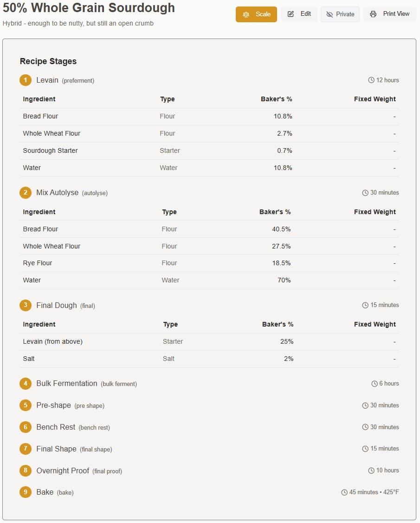Click the recipe title 50% Whole Grain Sourdough
The height and width of the screenshot is (523, 420).
click(x=88, y=8)
